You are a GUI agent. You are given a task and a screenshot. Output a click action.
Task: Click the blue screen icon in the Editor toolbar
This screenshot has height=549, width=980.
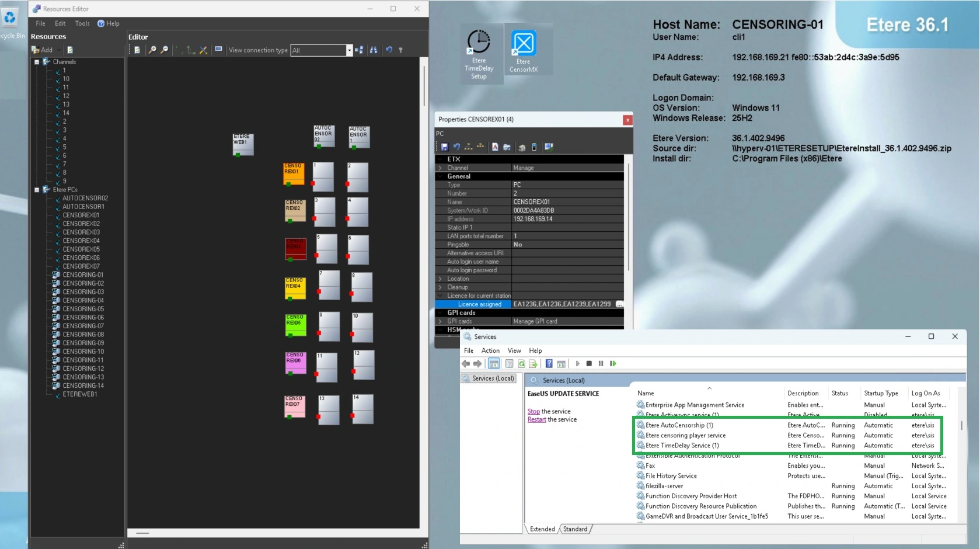(x=218, y=50)
